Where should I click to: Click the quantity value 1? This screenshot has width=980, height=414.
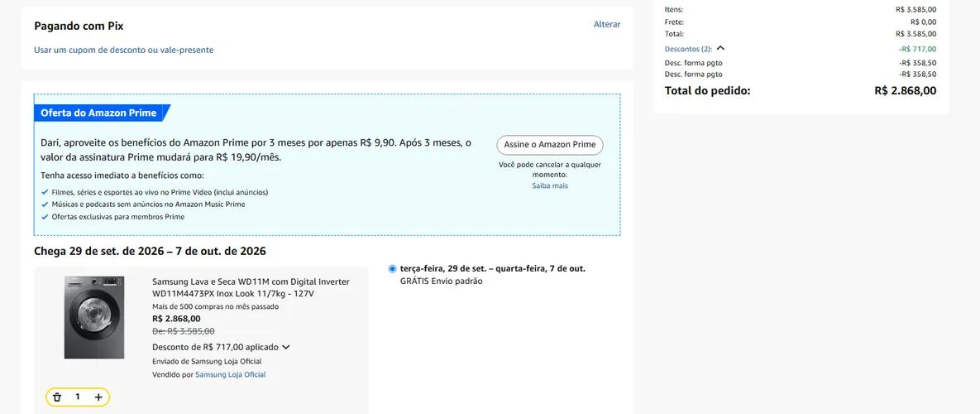[78, 397]
